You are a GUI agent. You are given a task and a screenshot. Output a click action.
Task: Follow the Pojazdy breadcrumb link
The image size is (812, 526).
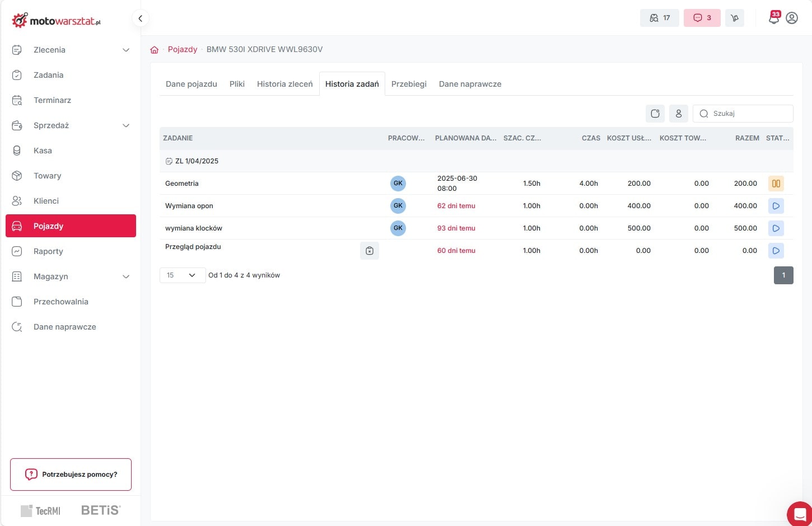[x=183, y=49]
